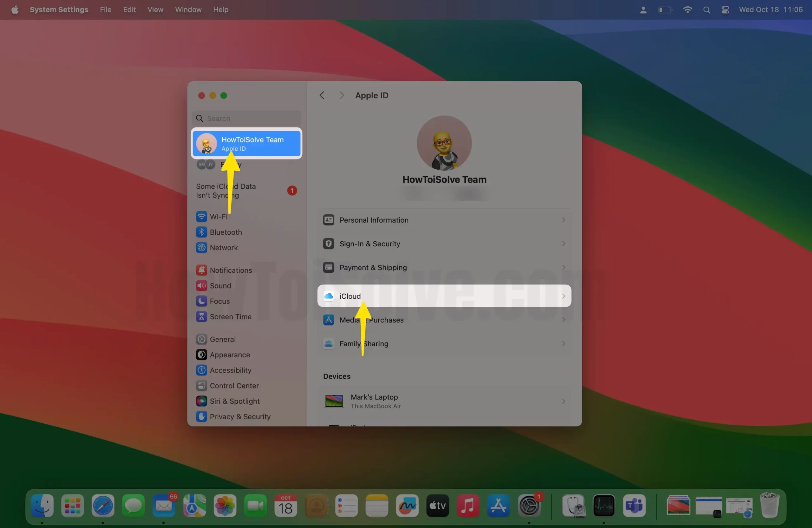
Task: Click the Sign-In & Security shield icon
Action: coord(329,244)
